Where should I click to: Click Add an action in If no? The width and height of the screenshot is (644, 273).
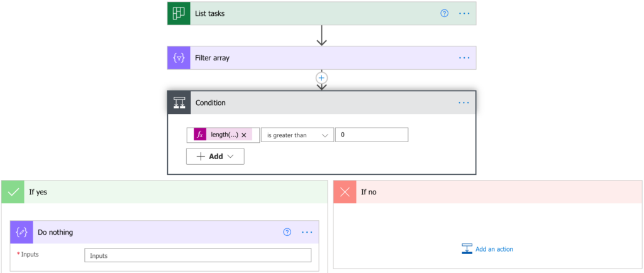coord(487,248)
